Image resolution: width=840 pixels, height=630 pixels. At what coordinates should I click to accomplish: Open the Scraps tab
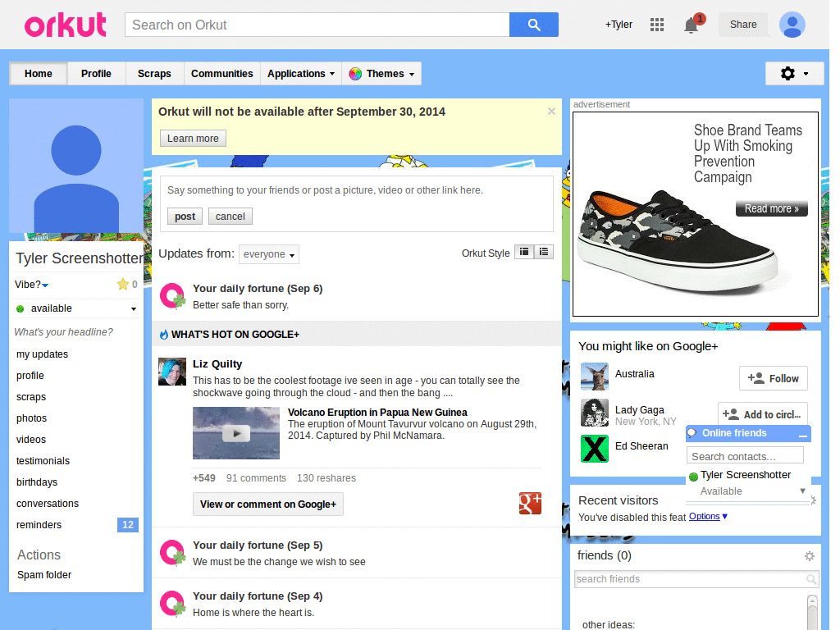154,74
